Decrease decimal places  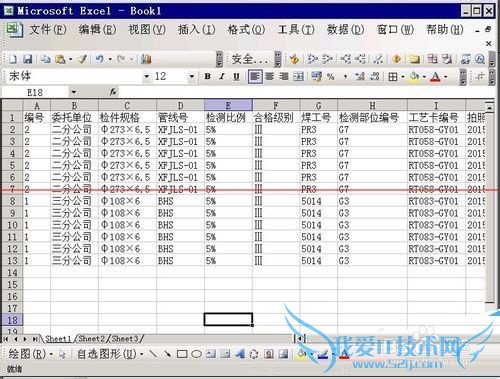tap(375, 77)
